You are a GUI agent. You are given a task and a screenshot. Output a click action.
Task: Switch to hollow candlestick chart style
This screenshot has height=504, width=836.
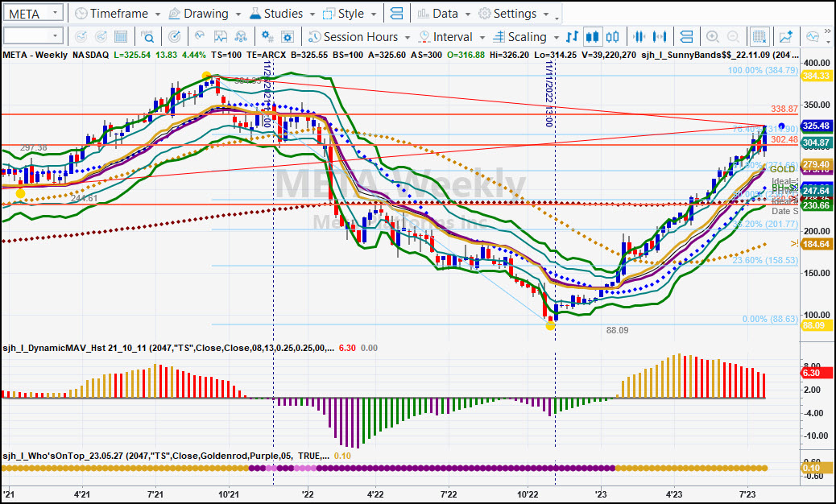pyautogui.click(x=613, y=37)
